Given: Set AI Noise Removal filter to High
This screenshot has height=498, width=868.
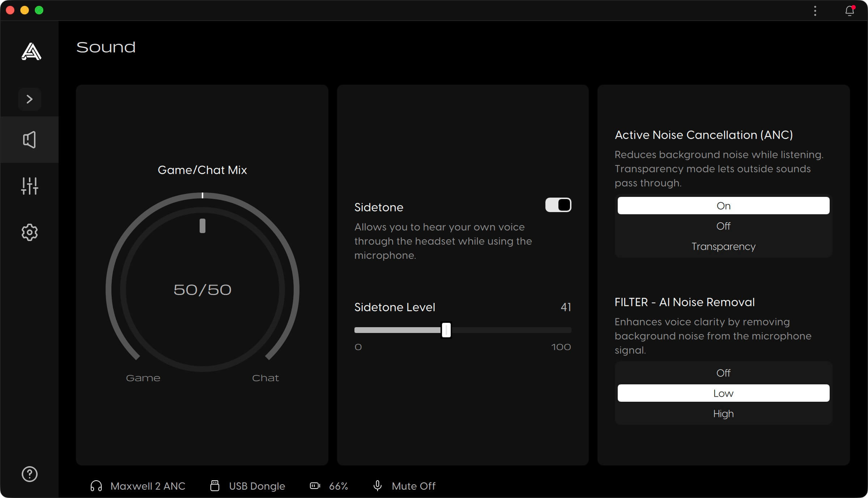Looking at the screenshot, I should [x=723, y=414].
